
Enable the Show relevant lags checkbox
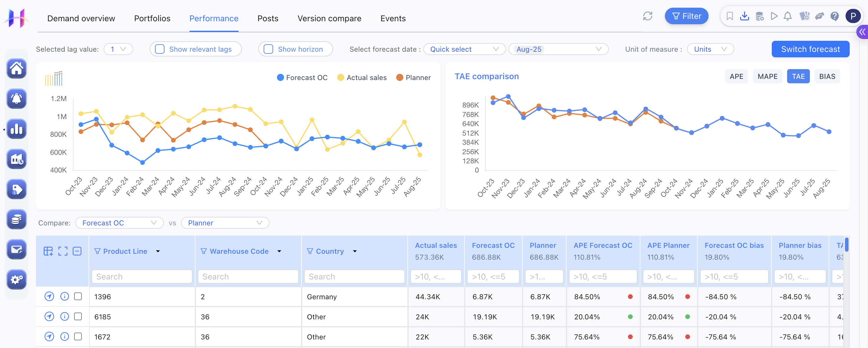click(160, 49)
